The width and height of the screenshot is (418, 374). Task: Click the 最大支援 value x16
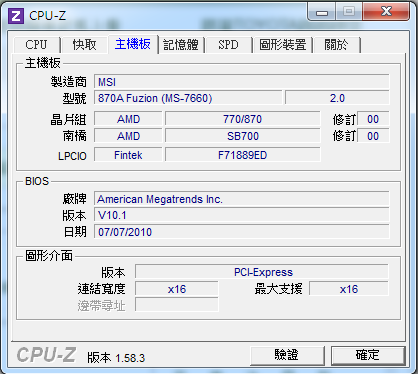[x=349, y=289]
